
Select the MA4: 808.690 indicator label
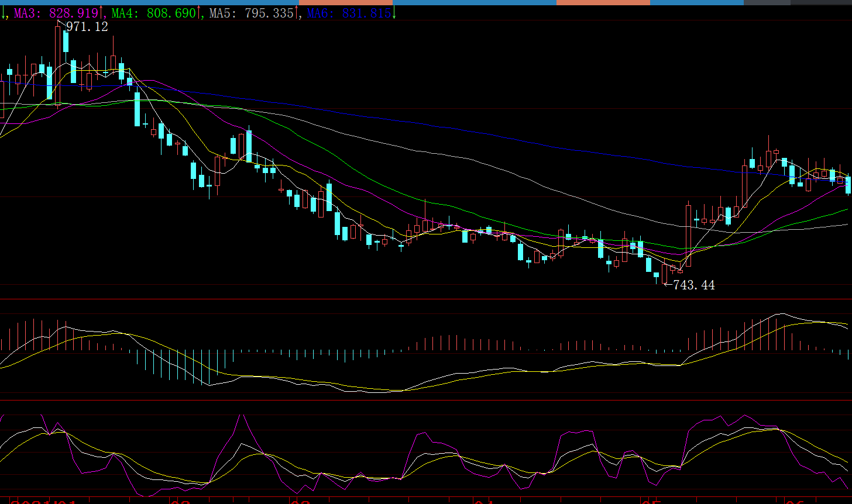[x=154, y=13]
